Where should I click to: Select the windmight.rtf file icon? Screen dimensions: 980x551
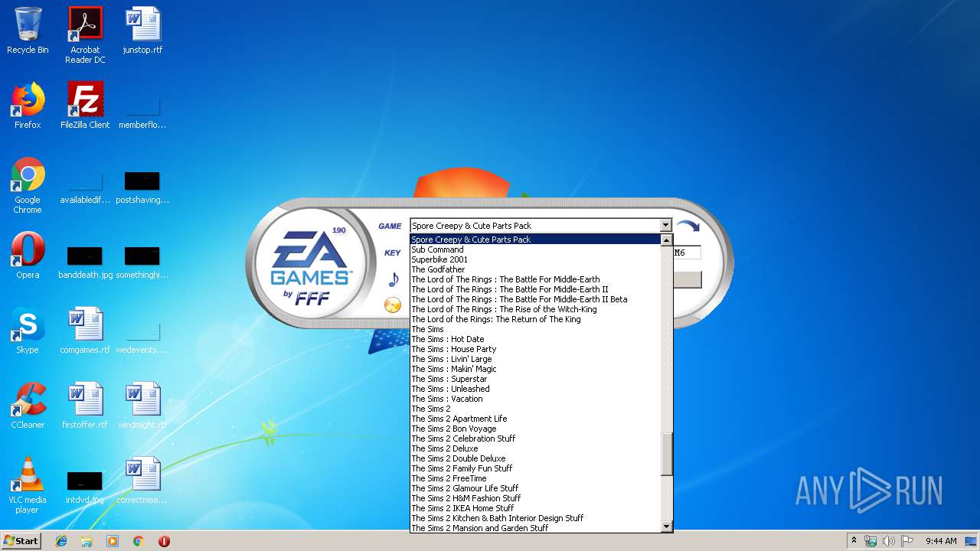tap(142, 406)
